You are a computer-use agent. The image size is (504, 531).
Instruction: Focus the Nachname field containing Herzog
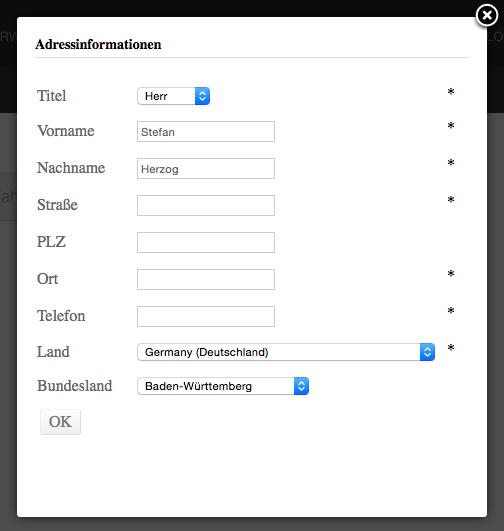pyautogui.click(x=206, y=168)
